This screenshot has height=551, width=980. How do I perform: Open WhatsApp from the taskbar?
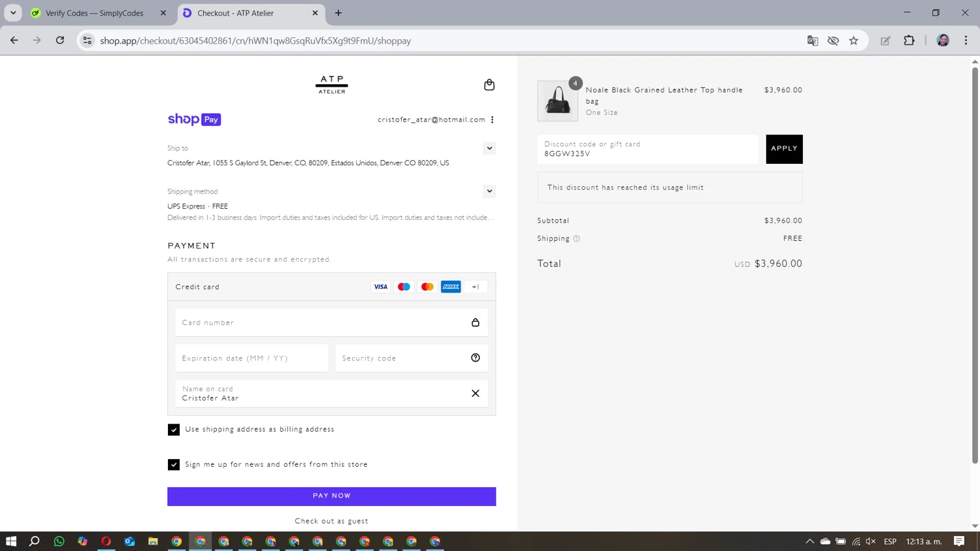click(59, 541)
